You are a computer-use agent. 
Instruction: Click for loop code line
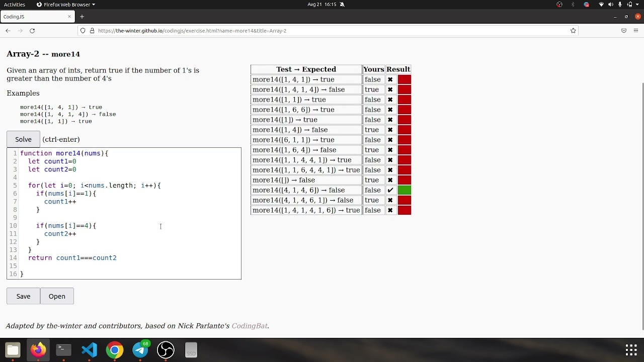click(95, 186)
